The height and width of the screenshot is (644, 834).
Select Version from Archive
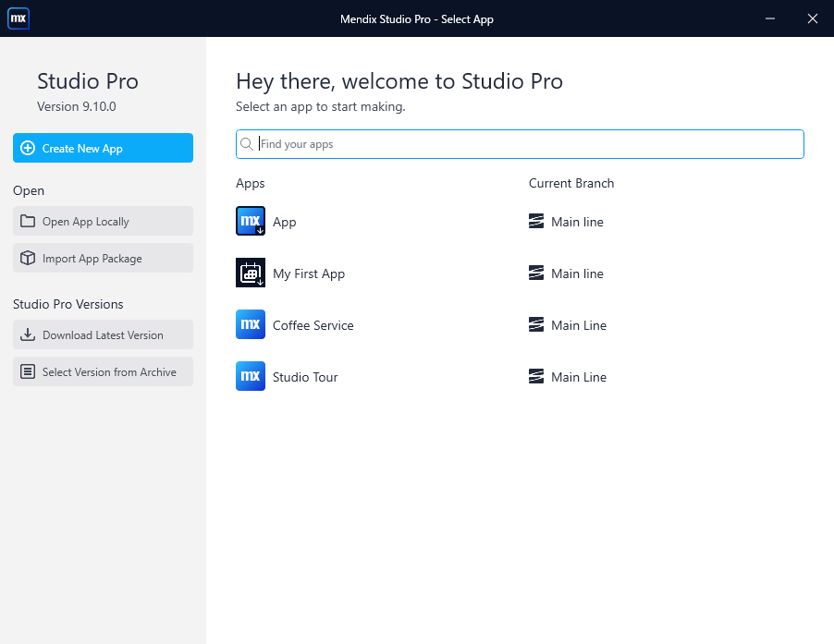tap(104, 371)
